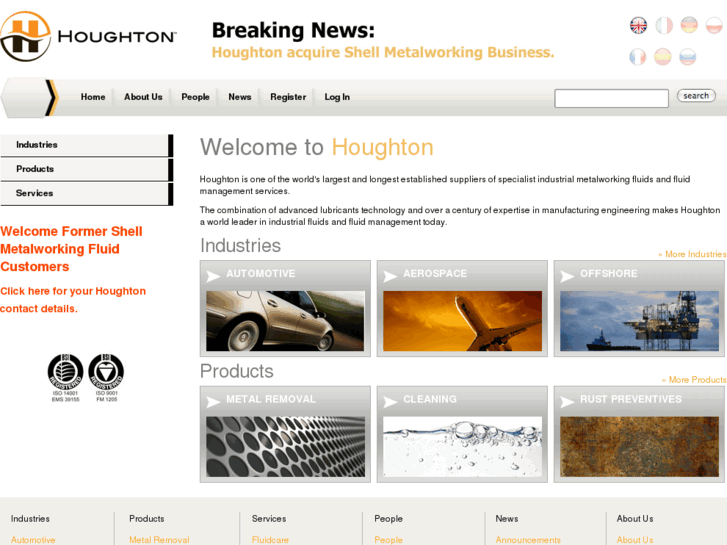Open News in the top navigation

click(x=240, y=97)
